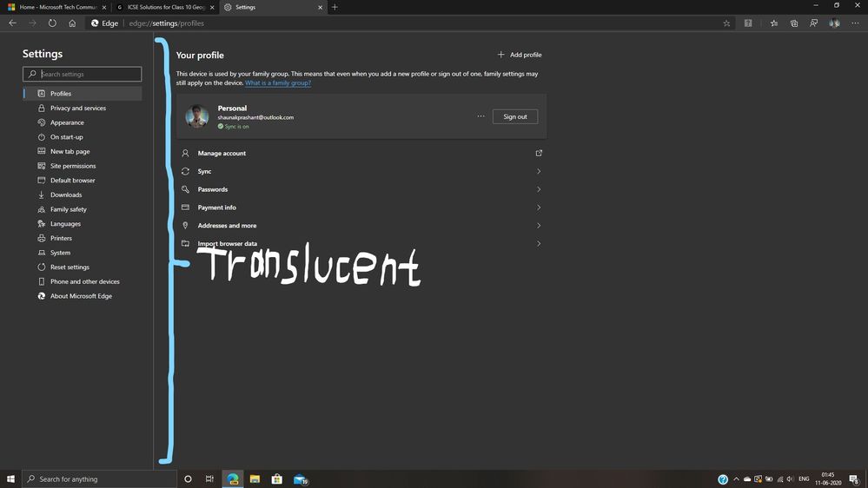Click the Personal profile avatar picture

(x=197, y=116)
